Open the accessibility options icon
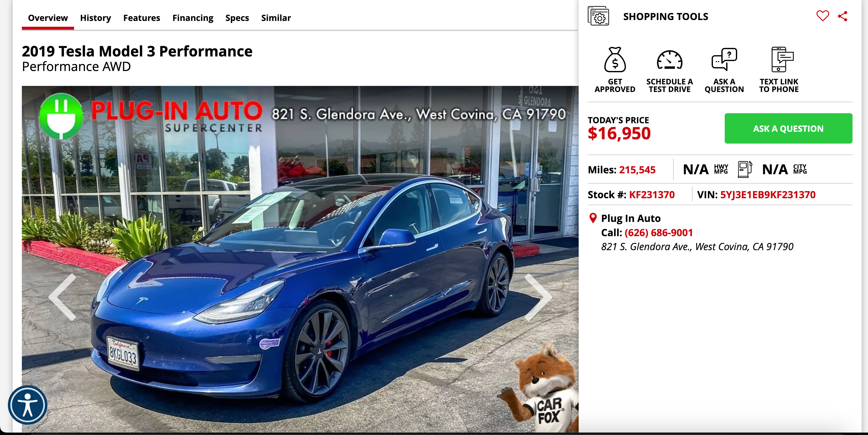This screenshot has height=435, width=868. pyautogui.click(x=28, y=405)
